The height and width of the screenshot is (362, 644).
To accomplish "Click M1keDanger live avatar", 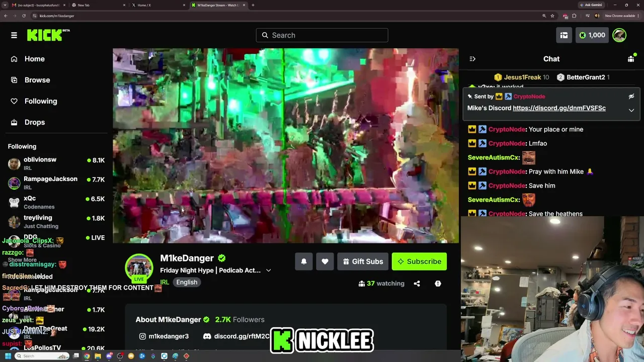I will 139,268.
